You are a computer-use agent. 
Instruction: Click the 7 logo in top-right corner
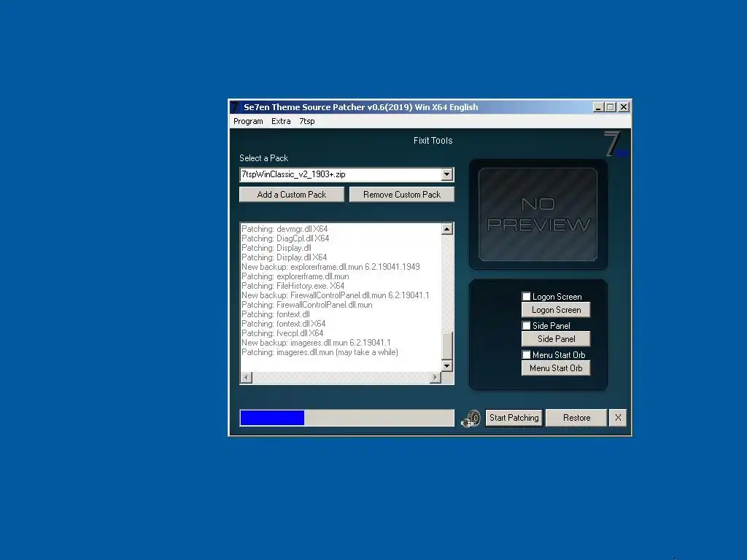(x=616, y=144)
